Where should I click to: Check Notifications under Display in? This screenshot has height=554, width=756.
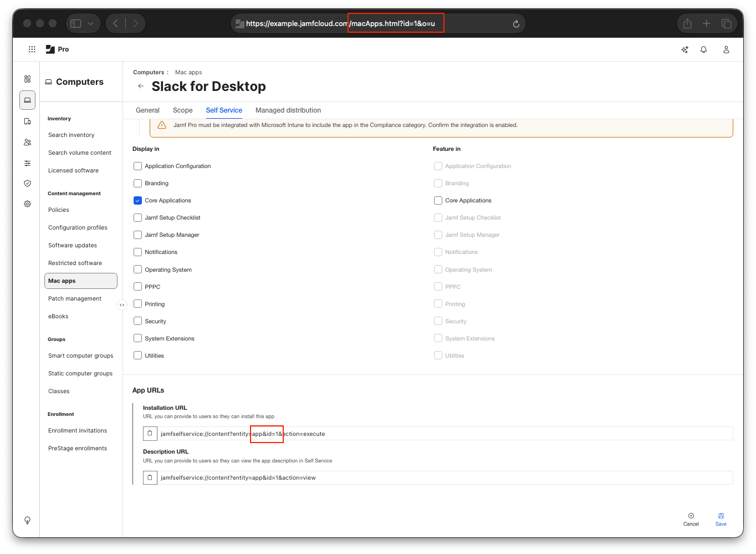coord(137,252)
